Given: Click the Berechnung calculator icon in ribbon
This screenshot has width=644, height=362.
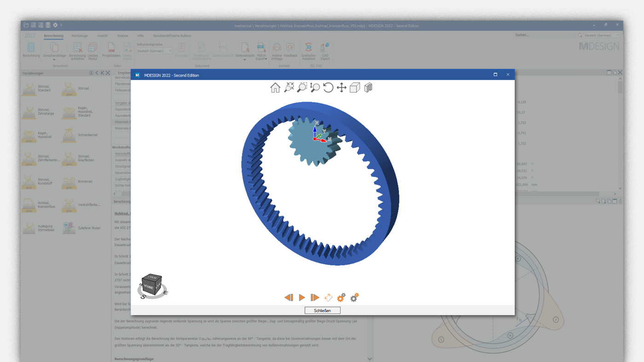Looking at the screenshot, I should point(31,51).
